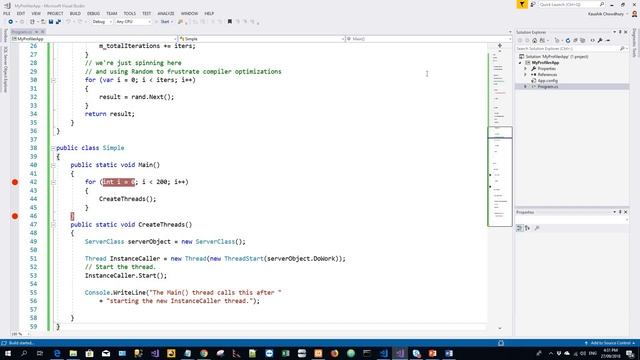The image size is (640, 360).
Task: Focus the Quick Launch search box
Action: tap(571, 4)
